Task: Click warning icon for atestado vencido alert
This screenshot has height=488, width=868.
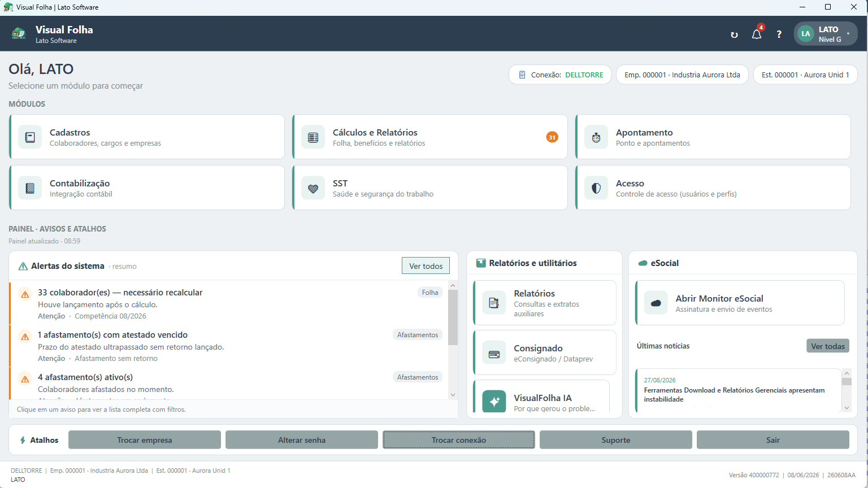Action: point(25,337)
